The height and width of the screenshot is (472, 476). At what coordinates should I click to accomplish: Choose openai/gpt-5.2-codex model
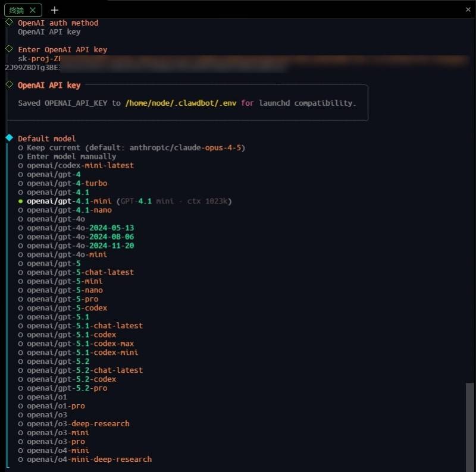pos(67,379)
